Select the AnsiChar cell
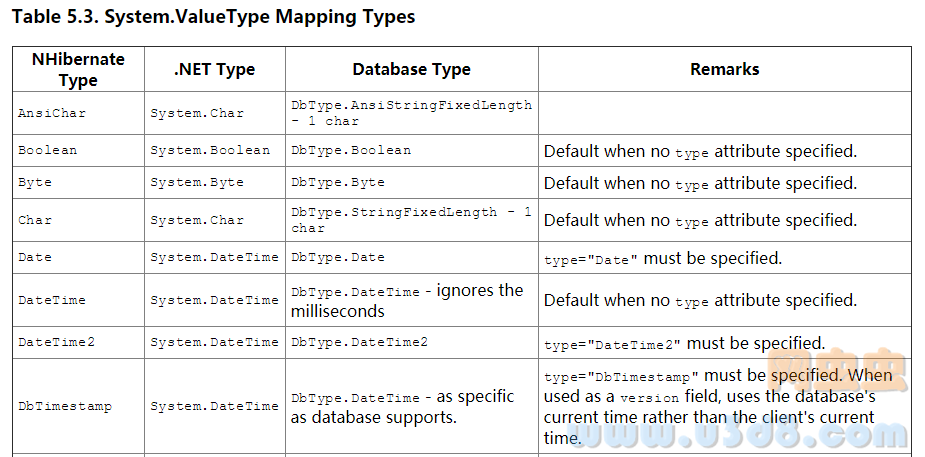This screenshot has width=925, height=457. tap(78, 113)
